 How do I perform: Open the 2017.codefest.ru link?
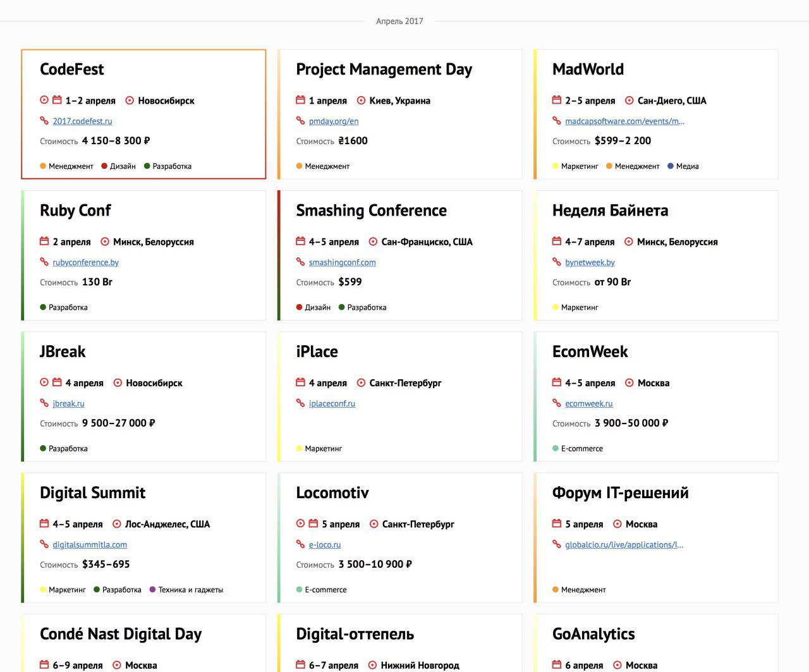click(83, 121)
